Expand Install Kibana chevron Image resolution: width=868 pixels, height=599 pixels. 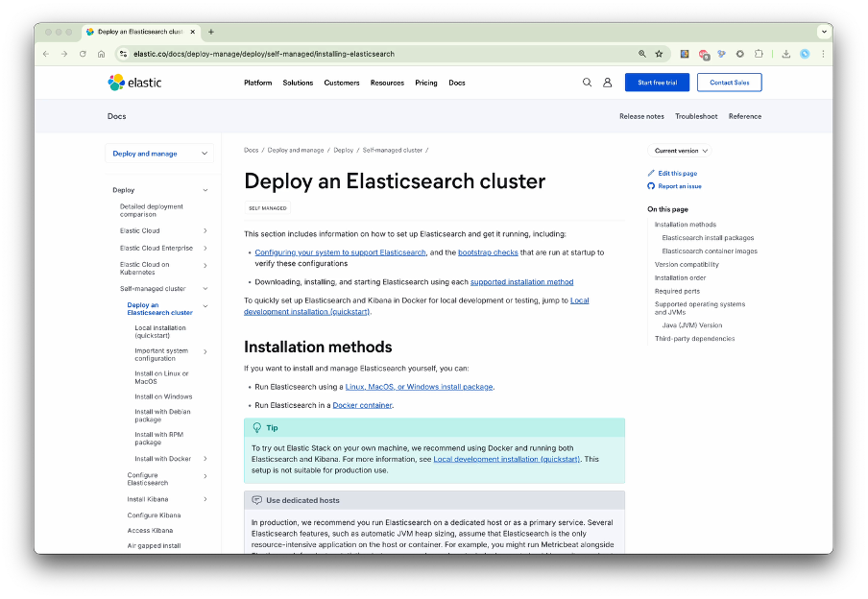point(205,499)
